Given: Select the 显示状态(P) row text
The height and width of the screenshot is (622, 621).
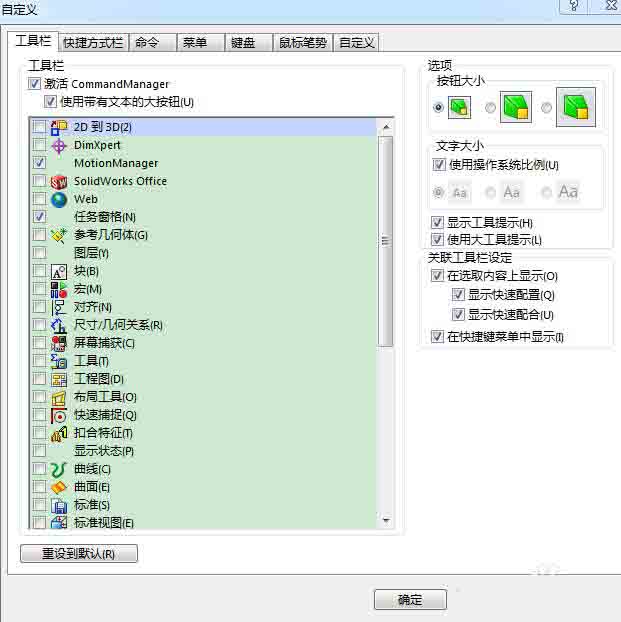Looking at the screenshot, I should coord(104,451).
